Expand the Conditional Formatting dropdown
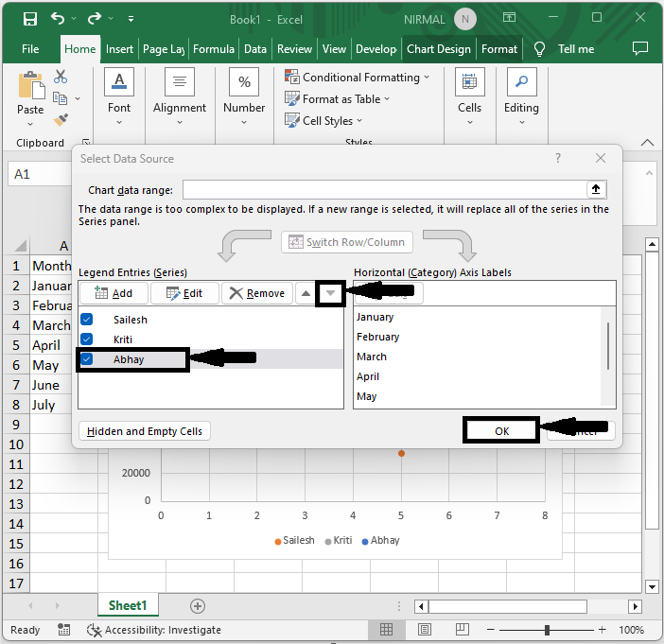The image size is (664, 644). [x=359, y=78]
